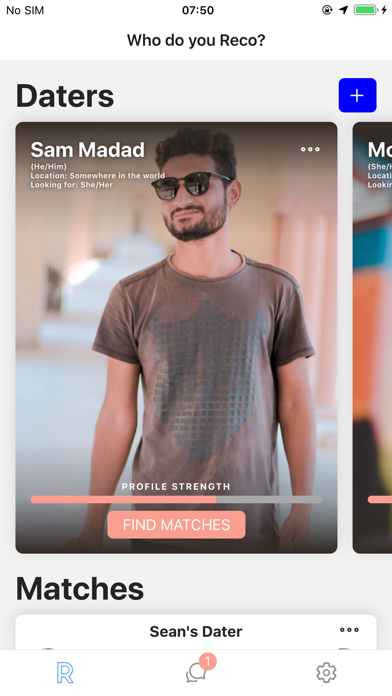392x696 pixels.
Task: Tap Sam Madad's profile photo card
Action: point(176,337)
